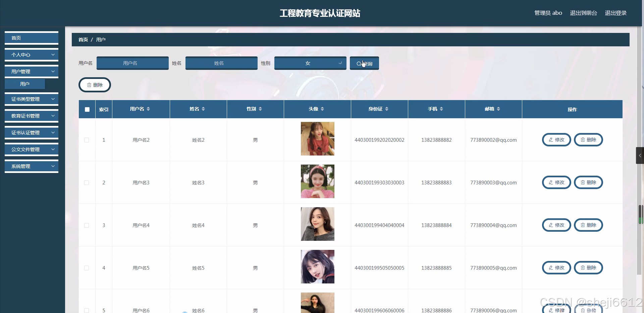
Task: Click the side panel collapse arrow tab
Action: [x=640, y=155]
